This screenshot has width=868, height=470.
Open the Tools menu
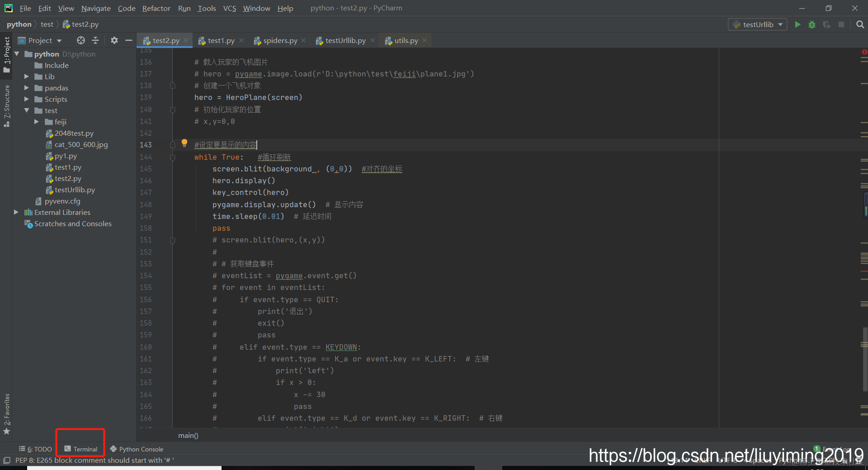207,8
